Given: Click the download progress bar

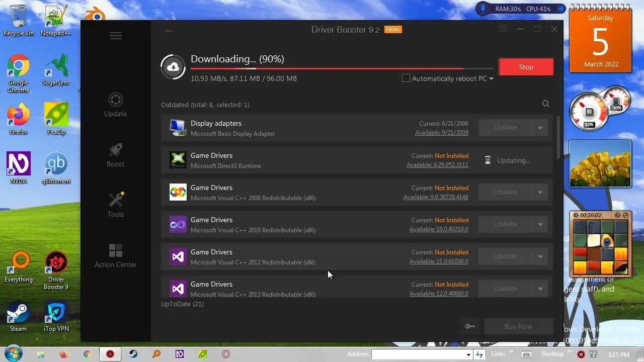Looking at the screenshot, I should [x=342, y=68].
